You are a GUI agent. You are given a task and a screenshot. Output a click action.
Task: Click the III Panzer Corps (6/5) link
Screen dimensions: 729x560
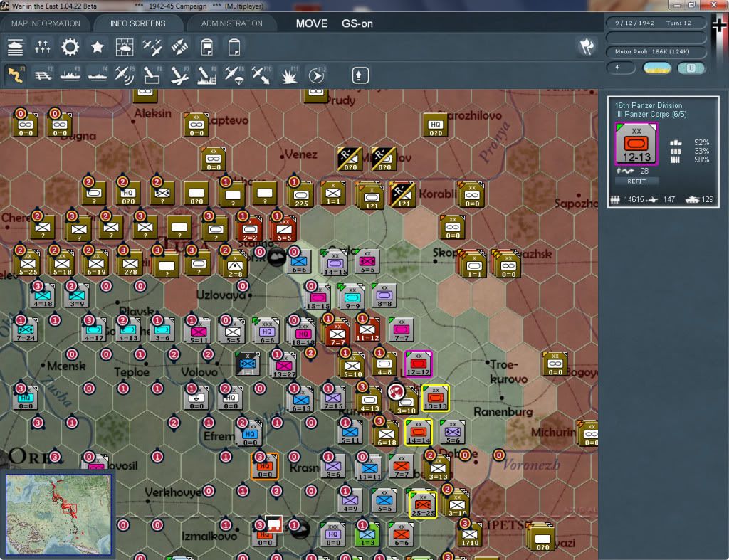pos(651,114)
